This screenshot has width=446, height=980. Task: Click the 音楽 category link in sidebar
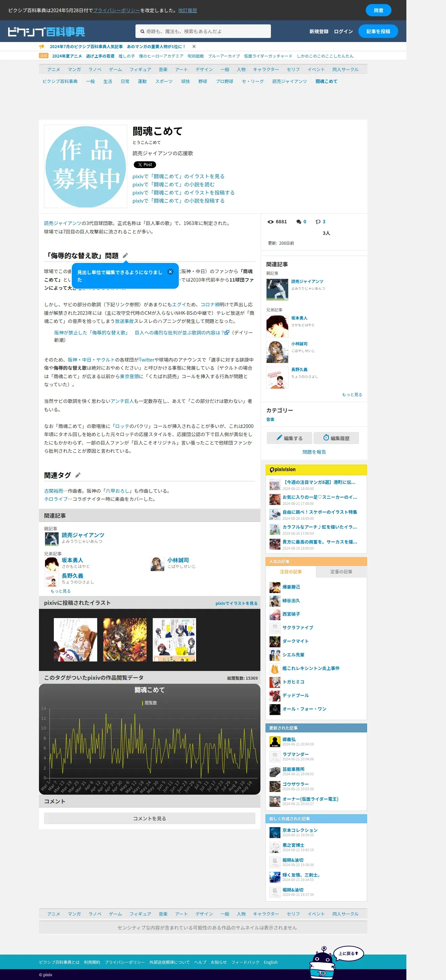(x=270, y=419)
